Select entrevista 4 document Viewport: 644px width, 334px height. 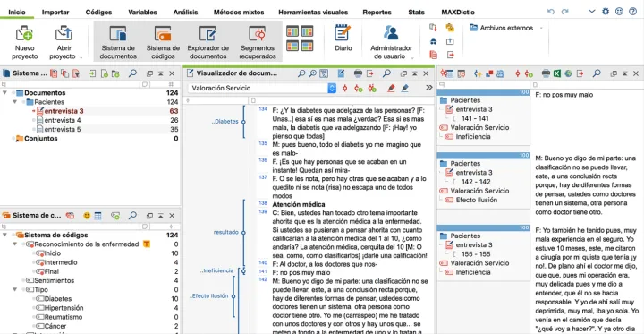coord(63,120)
